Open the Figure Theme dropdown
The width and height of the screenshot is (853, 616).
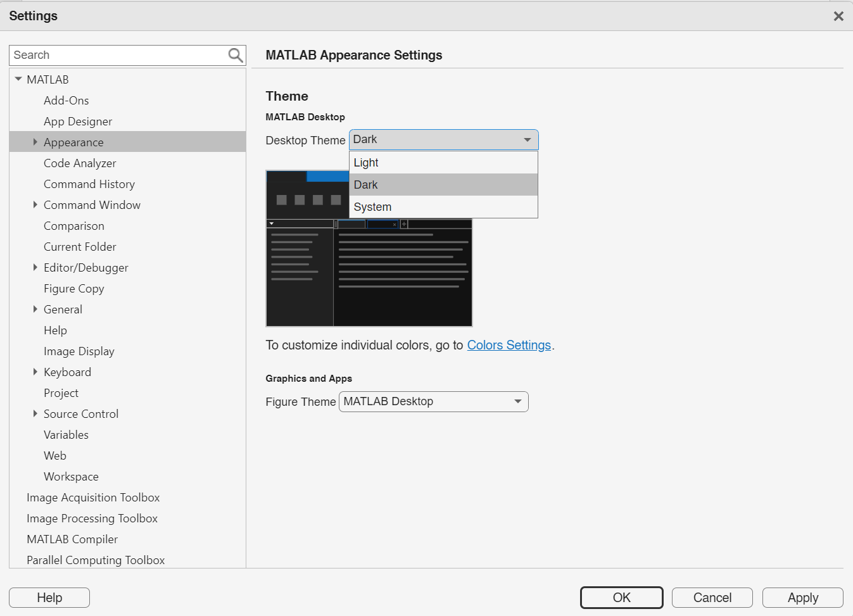[433, 401]
